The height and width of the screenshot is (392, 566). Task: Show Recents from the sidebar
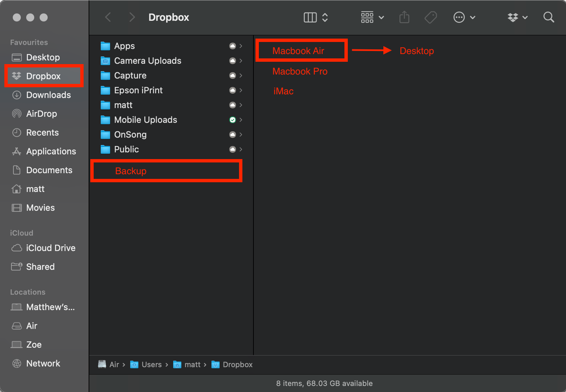44,133
